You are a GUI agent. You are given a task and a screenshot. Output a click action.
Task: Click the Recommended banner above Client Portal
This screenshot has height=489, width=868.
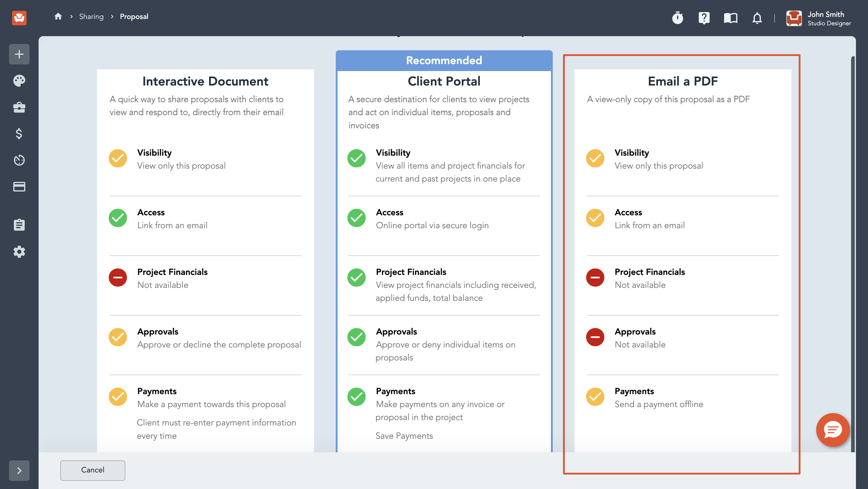(444, 60)
